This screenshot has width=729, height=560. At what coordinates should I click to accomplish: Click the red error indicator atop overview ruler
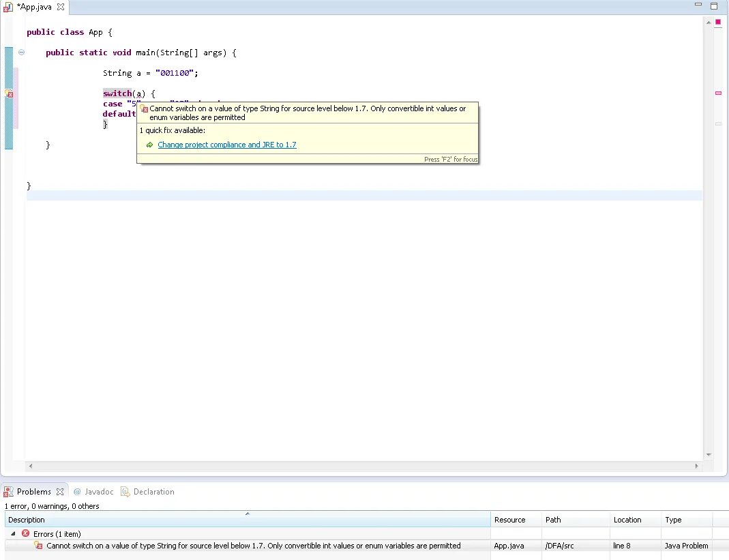click(718, 22)
